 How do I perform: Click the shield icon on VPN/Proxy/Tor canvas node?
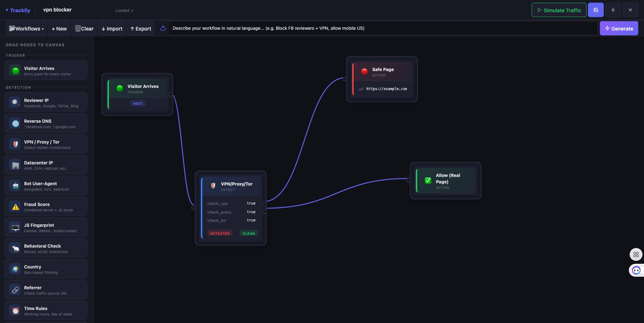click(213, 186)
